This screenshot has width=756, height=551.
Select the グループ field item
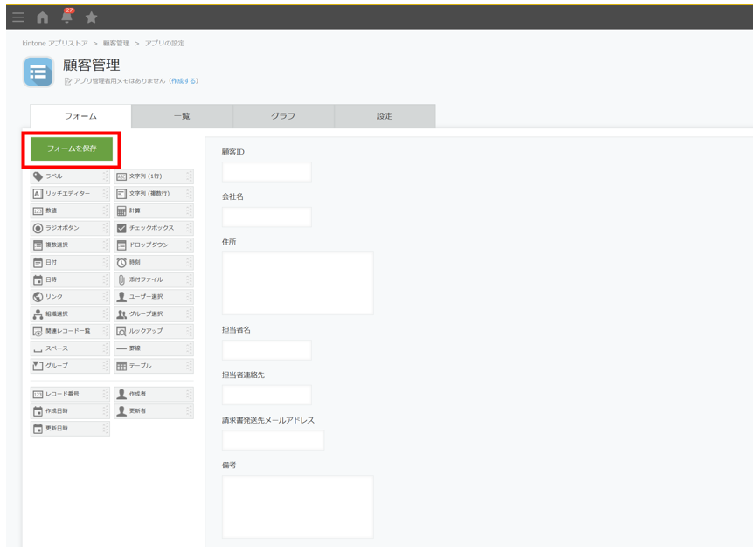[x=66, y=364]
